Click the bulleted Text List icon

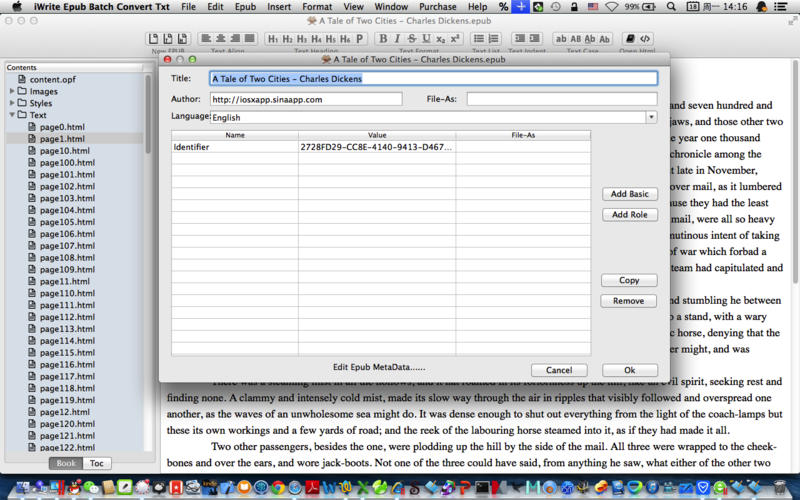479,39
